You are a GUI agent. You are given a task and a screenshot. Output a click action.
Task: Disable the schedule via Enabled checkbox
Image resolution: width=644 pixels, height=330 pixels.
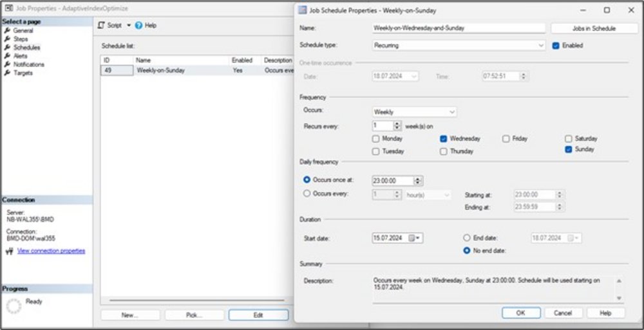[x=556, y=46]
